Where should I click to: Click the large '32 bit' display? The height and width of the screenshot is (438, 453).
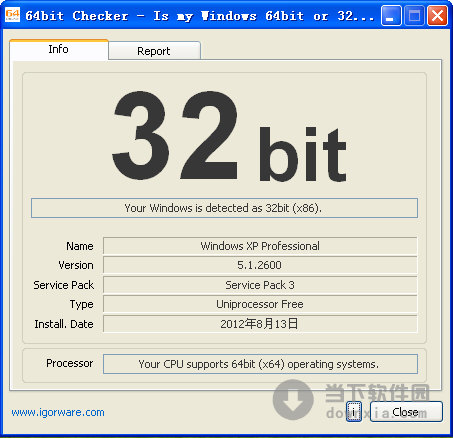(x=229, y=136)
